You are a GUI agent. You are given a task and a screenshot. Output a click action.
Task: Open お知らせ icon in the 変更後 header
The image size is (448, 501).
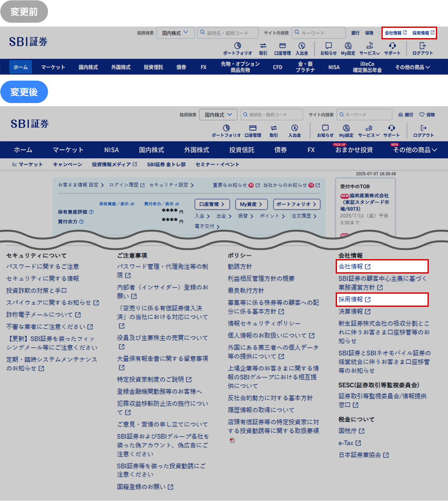click(325, 128)
